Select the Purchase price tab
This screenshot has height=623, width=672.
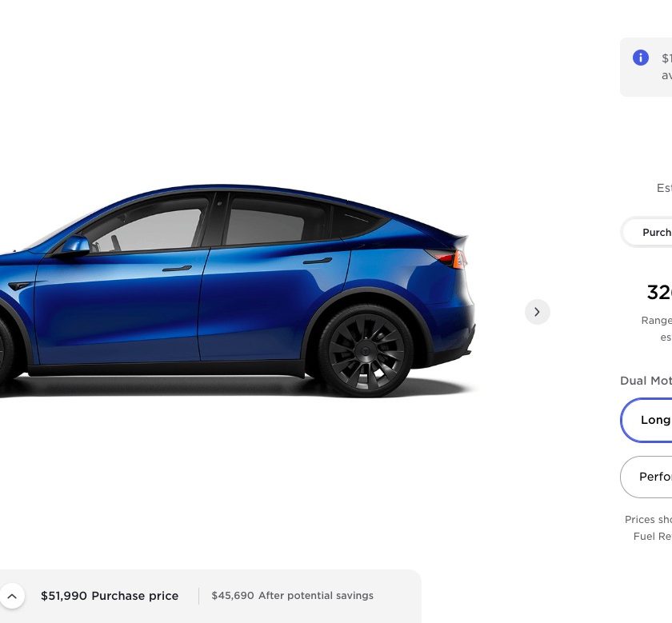click(656, 232)
